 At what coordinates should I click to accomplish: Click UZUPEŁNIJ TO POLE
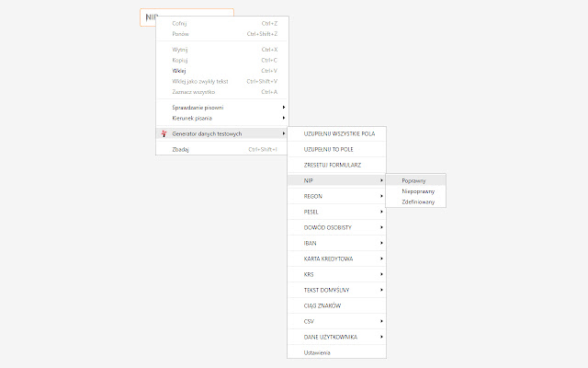tap(337, 149)
